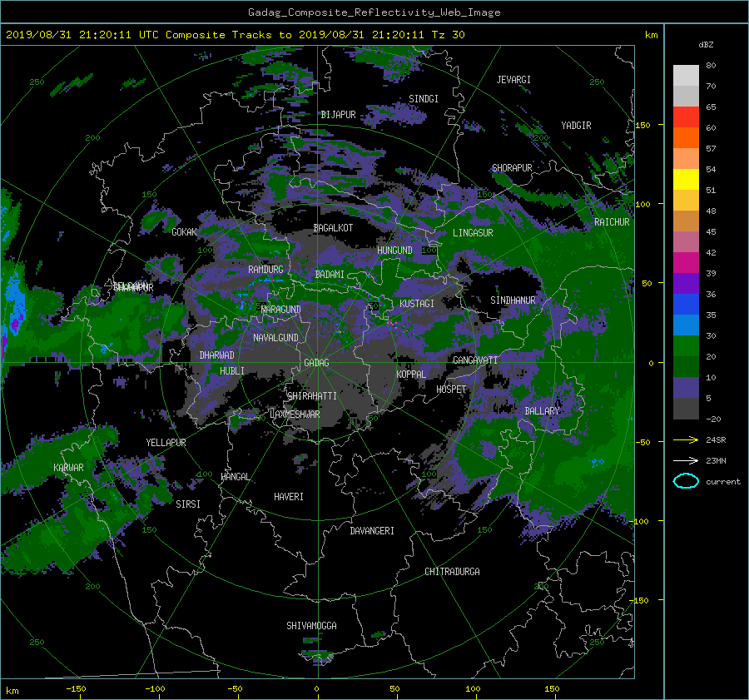Screen dimensions: 749x700
Task: Click the SHORAPUR city label
Action: tap(512, 168)
